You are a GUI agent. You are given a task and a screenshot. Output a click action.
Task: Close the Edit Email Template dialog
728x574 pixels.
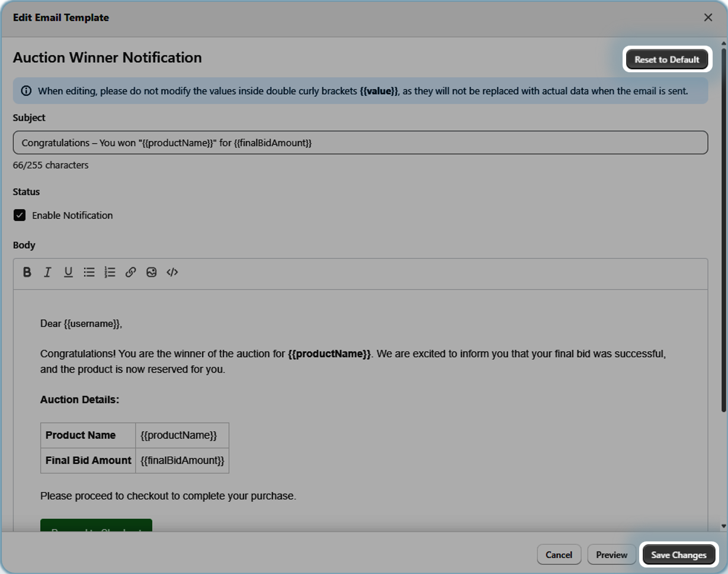[x=708, y=18]
